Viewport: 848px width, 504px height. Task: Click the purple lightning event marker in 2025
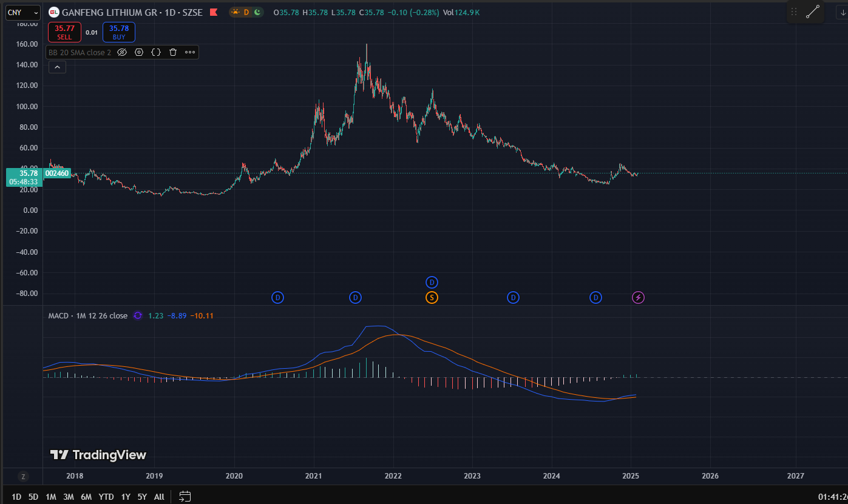point(638,297)
